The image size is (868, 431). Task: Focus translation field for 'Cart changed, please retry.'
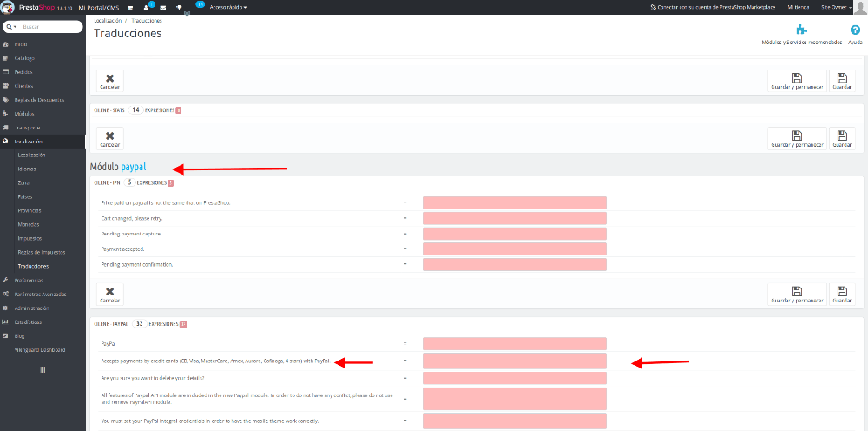[x=514, y=218]
